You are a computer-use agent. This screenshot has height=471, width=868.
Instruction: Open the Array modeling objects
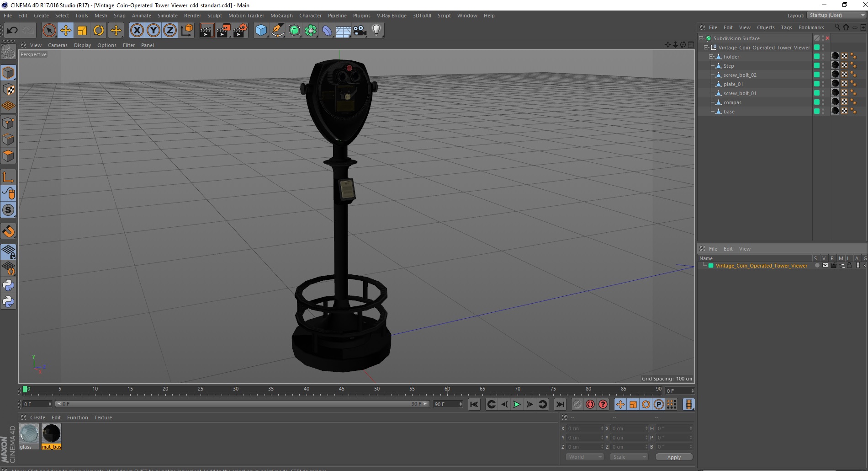311,31
